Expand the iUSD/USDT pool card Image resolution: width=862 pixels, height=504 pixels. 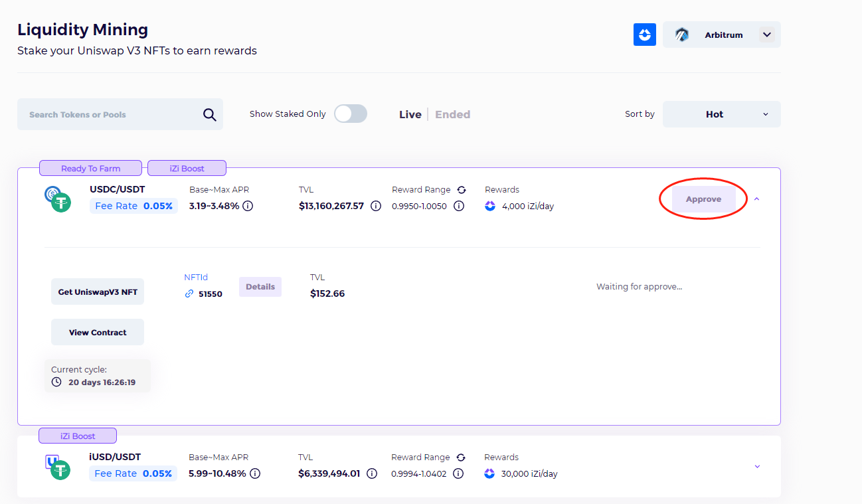tap(756, 466)
